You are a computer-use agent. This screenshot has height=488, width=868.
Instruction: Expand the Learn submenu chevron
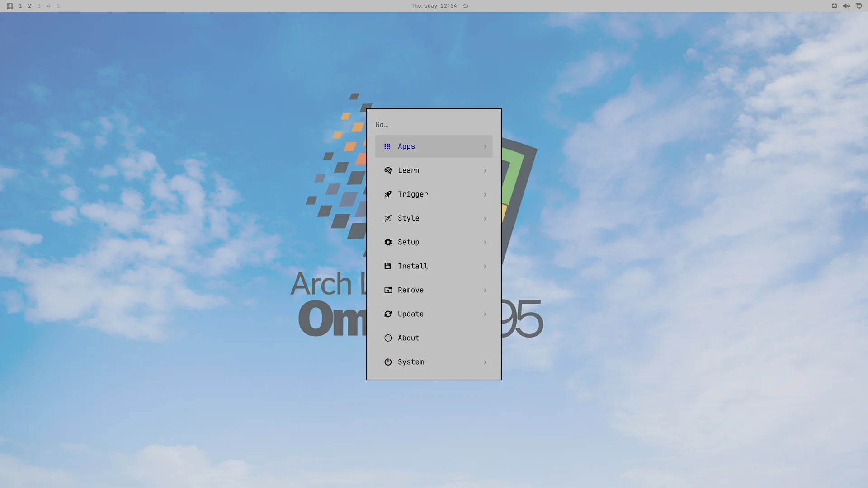[x=485, y=171]
